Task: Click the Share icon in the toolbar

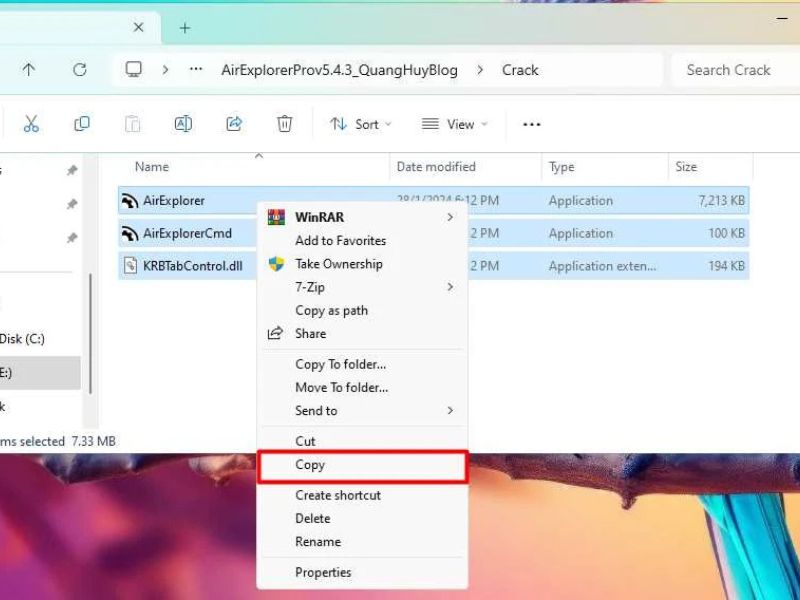Action: point(234,123)
